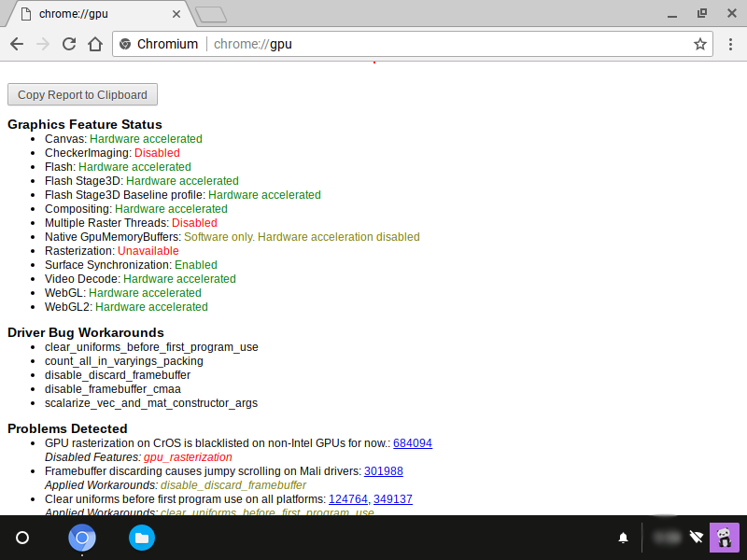747x560 pixels.
Task: Open bug link 349137
Action: click(393, 499)
